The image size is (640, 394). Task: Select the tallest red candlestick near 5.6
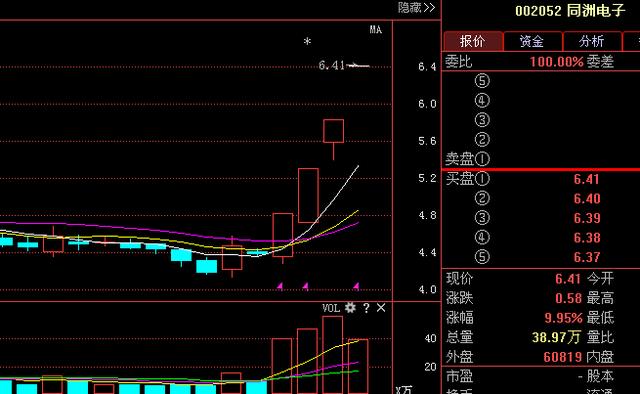(333, 131)
